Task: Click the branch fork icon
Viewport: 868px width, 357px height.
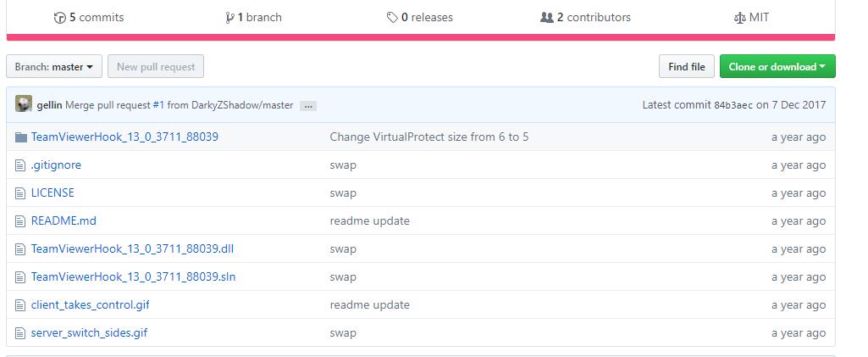Action: click(x=229, y=18)
